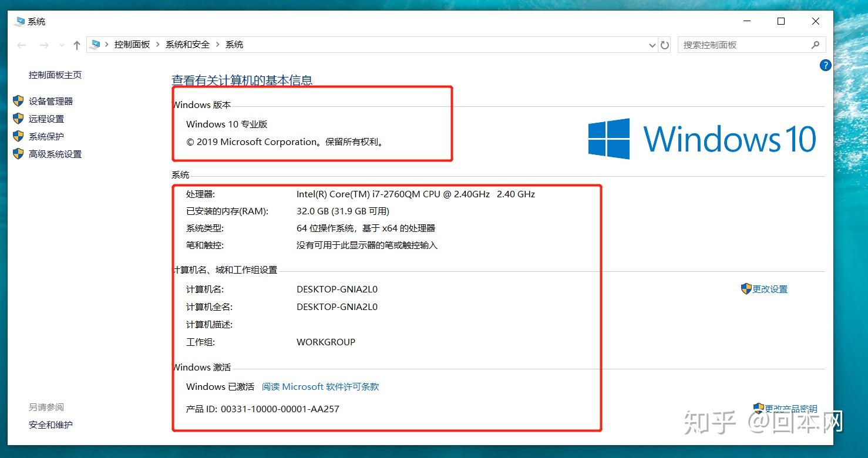Open 更改设置 to change computer name
The height and width of the screenshot is (458, 868).
(768, 288)
